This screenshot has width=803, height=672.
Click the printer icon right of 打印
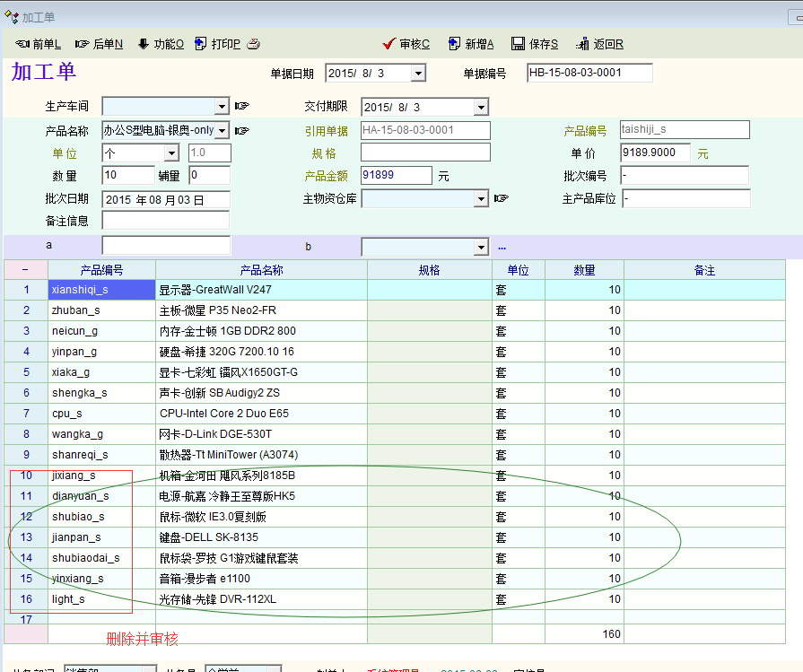[253, 44]
